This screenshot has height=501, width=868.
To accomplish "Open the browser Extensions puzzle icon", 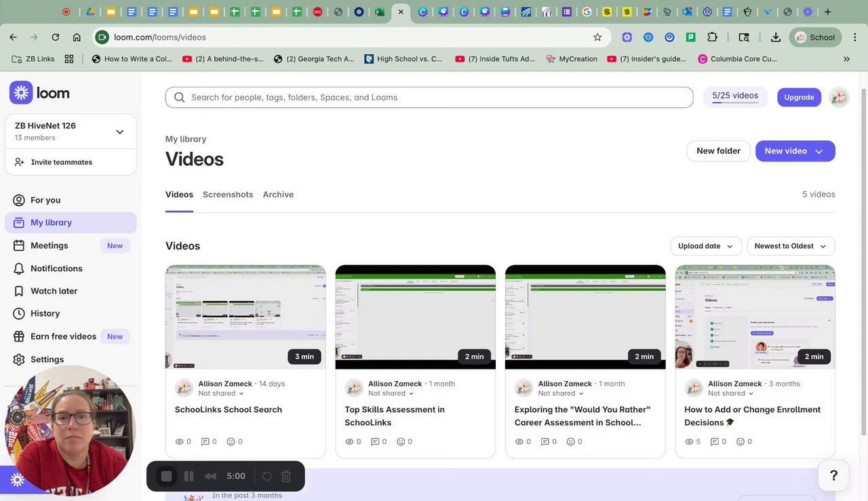I will pyautogui.click(x=712, y=37).
